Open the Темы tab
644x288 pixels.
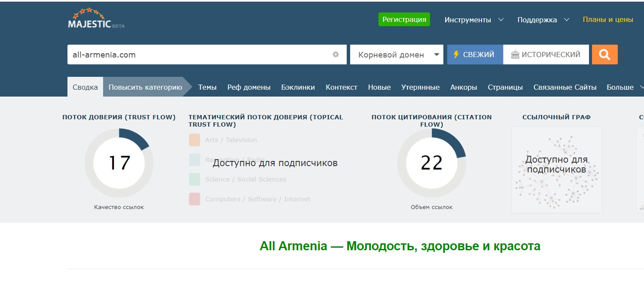[x=207, y=87]
